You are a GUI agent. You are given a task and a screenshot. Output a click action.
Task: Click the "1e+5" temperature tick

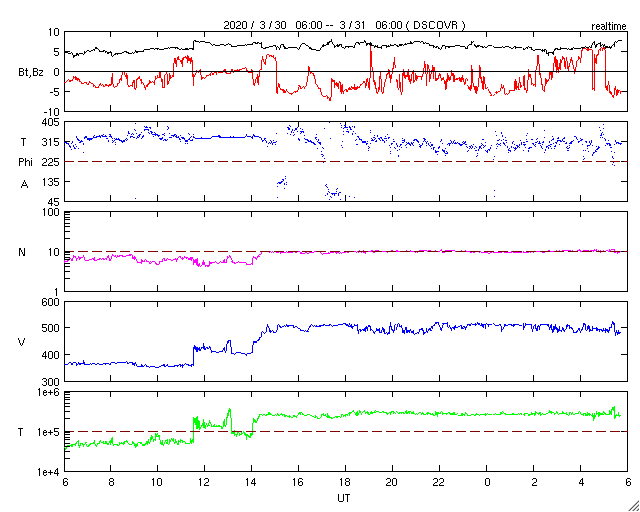(x=47, y=432)
